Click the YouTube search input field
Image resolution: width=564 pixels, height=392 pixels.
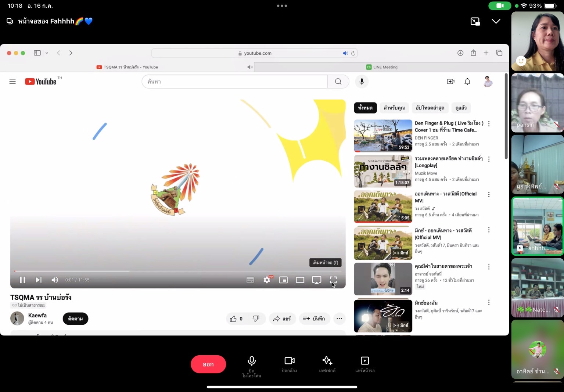pyautogui.click(x=235, y=82)
